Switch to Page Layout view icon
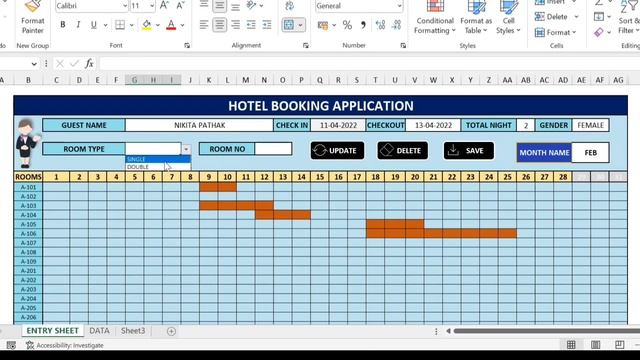This screenshot has width=640, height=360. (x=596, y=345)
